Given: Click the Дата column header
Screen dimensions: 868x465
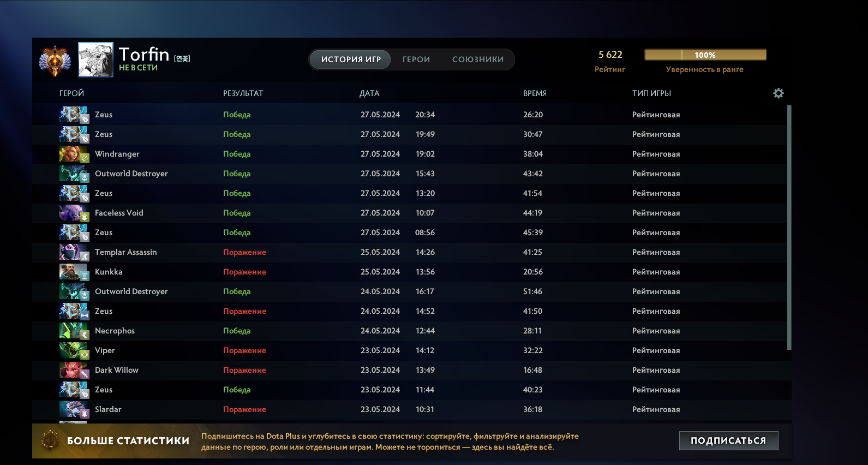Looking at the screenshot, I should click(369, 93).
